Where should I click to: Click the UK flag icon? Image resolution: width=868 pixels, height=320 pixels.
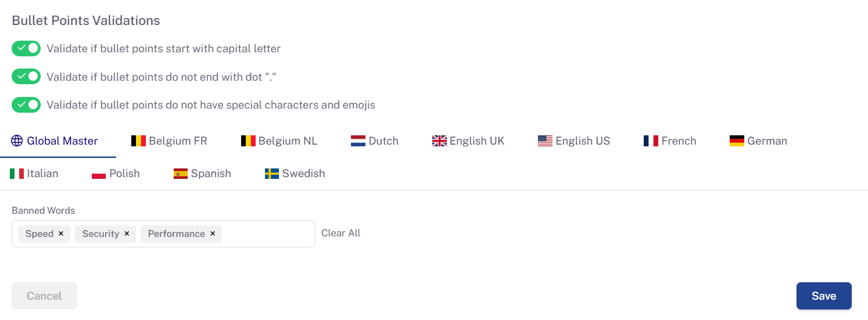point(439,141)
